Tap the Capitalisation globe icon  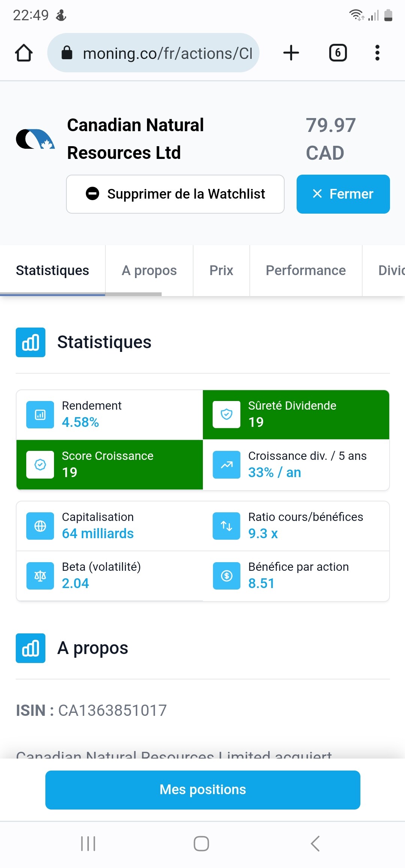[40, 526]
